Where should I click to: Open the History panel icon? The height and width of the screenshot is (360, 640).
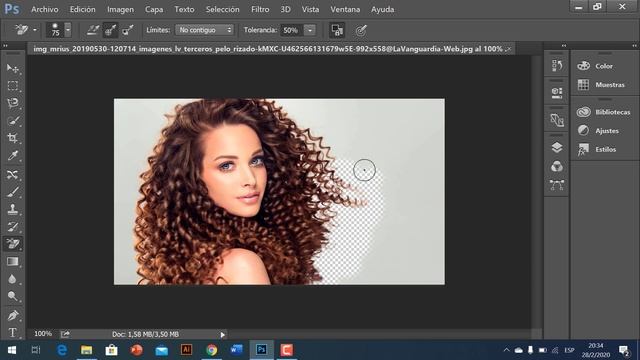tap(557, 65)
